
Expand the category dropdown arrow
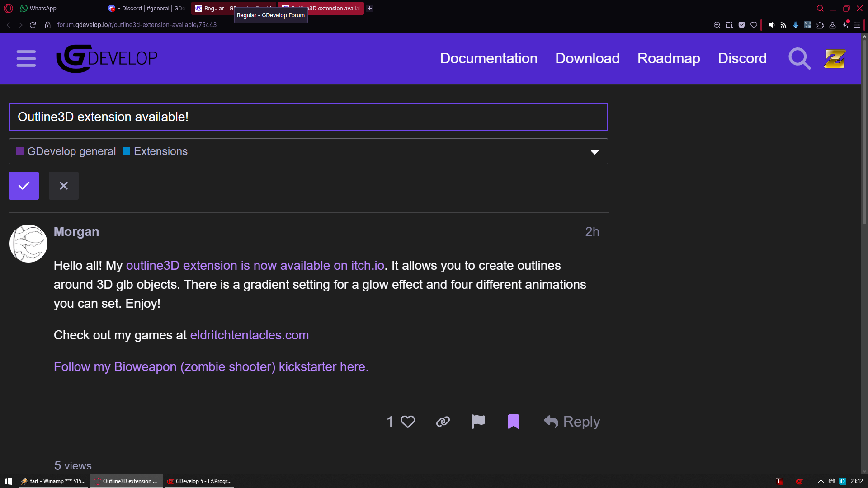594,152
